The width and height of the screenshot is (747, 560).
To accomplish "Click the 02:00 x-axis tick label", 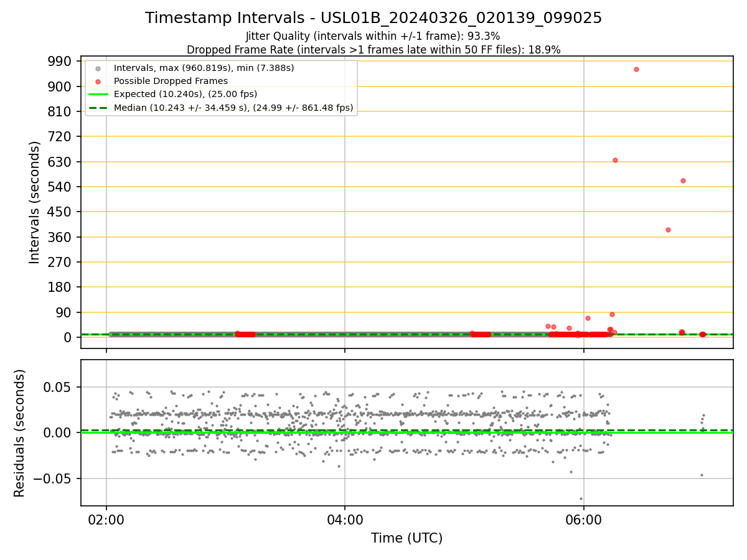I will pos(106,520).
